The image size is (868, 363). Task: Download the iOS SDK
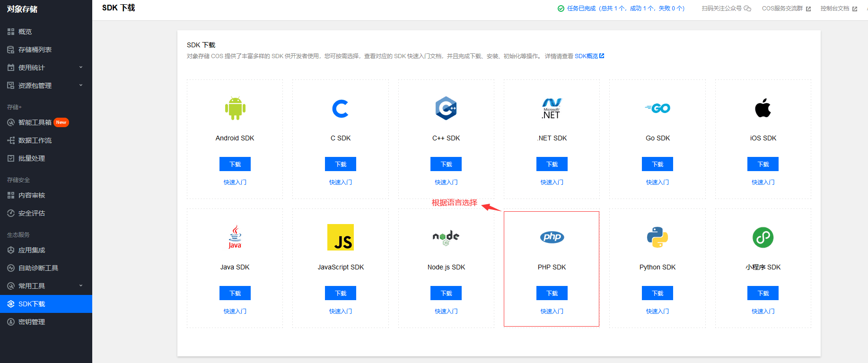763,164
